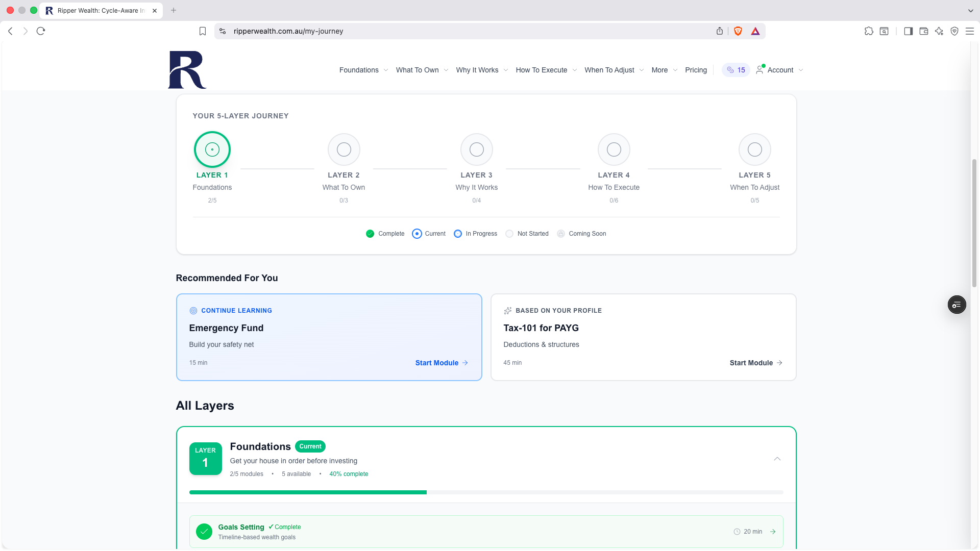Open the More nav dropdown
The height and width of the screenshot is (551, 980).
[664, 70]
